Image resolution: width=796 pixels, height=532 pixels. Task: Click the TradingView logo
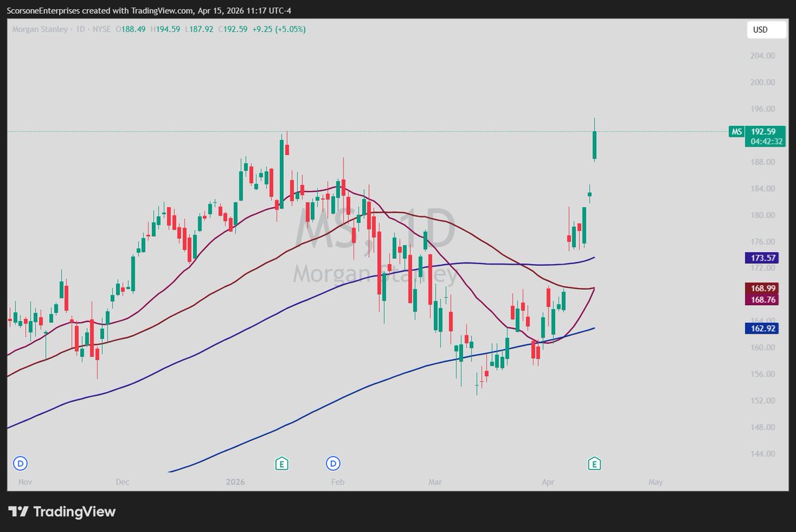point(63,511)
